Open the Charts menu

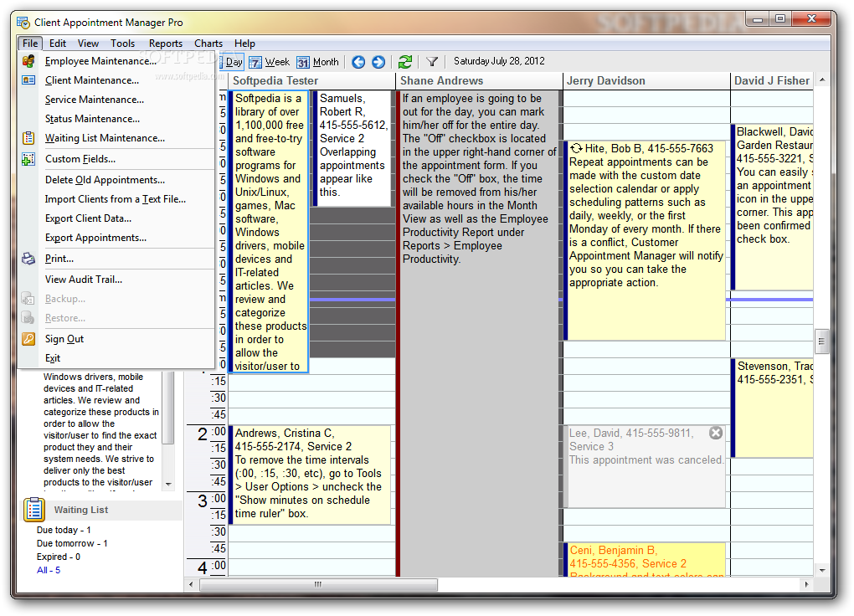click(x=208, y=43)
